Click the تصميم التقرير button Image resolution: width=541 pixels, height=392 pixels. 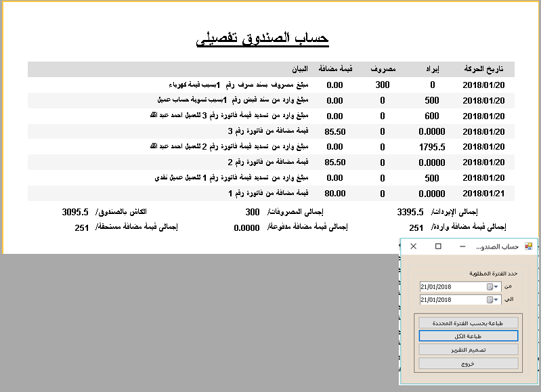pyautogui.click(x=468, y=349)
